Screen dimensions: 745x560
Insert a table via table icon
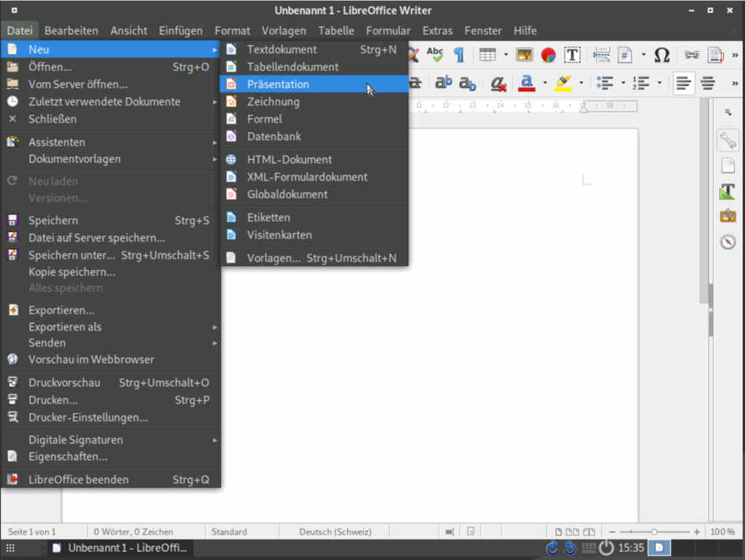pos(487,55)
